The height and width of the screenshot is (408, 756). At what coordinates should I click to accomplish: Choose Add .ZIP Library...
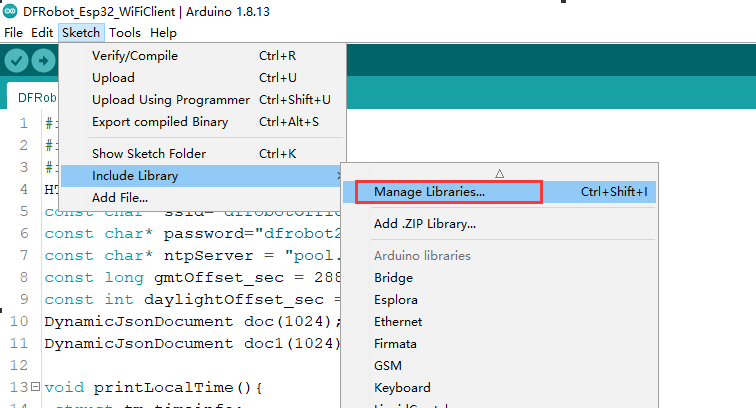tap(500, 224)
